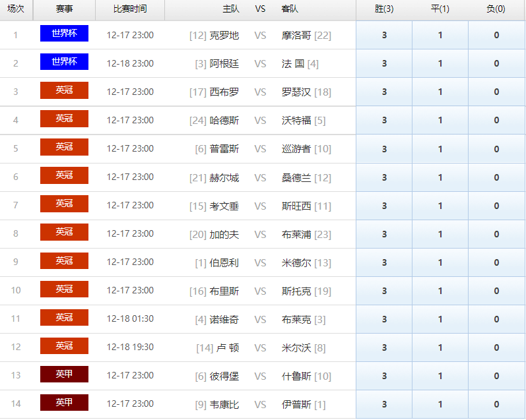Mark draw (1) for 布里斯 match
The image size is (526, 420).
click(x=440, y=291)
